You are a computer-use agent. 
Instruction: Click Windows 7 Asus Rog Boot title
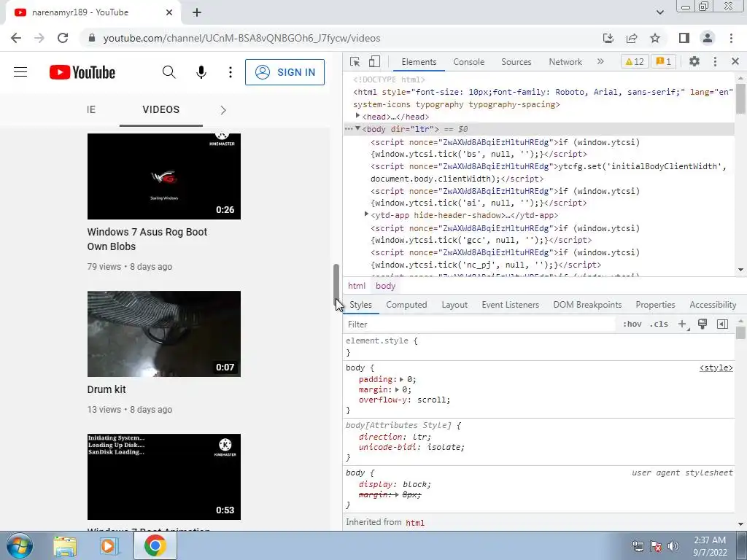(147, 239)
